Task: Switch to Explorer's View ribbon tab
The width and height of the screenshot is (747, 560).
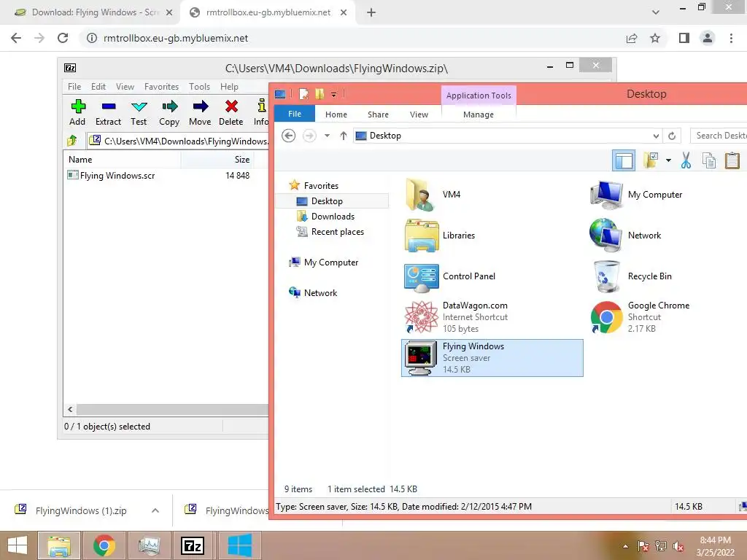Action: (x=419, y=114)
